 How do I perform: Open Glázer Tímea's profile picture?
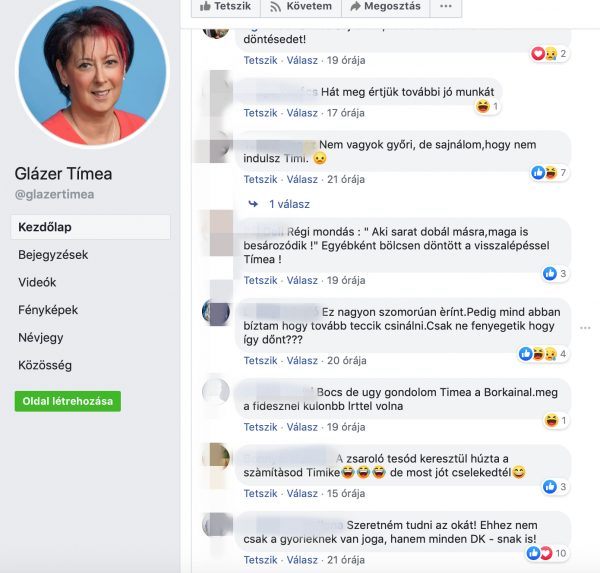tap(92, 71)
